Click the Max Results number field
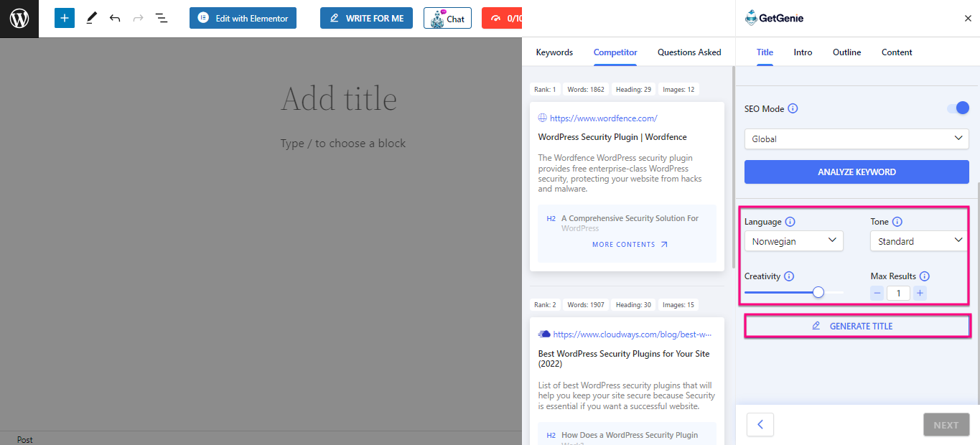The width and height of the screenshot is (980, 445). pos(899,293)
